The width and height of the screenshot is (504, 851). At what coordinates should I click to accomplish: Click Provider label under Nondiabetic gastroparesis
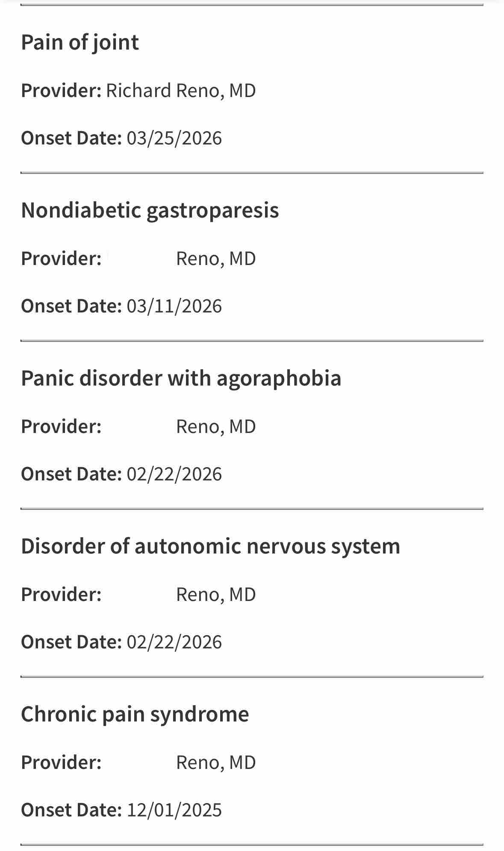61,259
